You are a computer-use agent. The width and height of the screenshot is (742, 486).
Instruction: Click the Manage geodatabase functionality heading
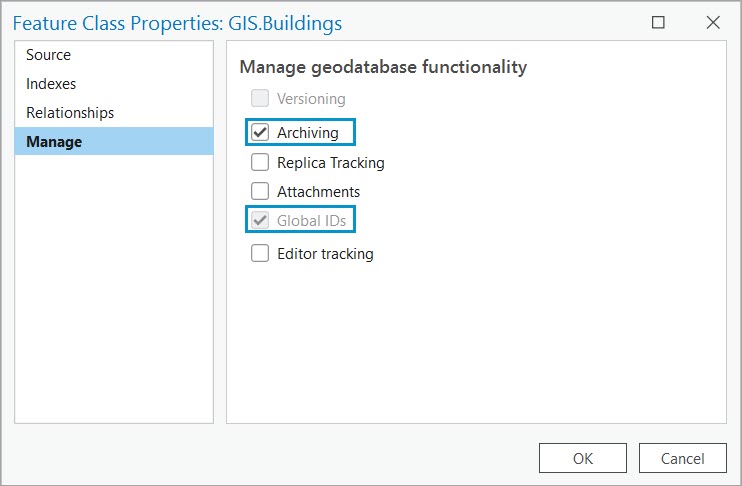point(383,68)
